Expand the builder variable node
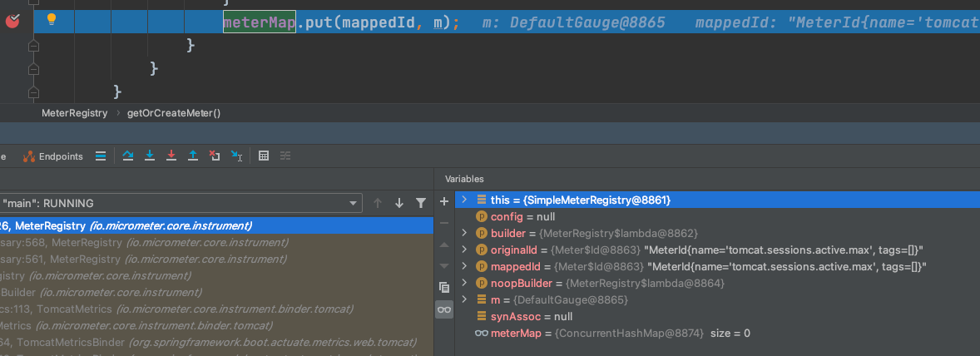980x356 pixels. coord(463,233)
